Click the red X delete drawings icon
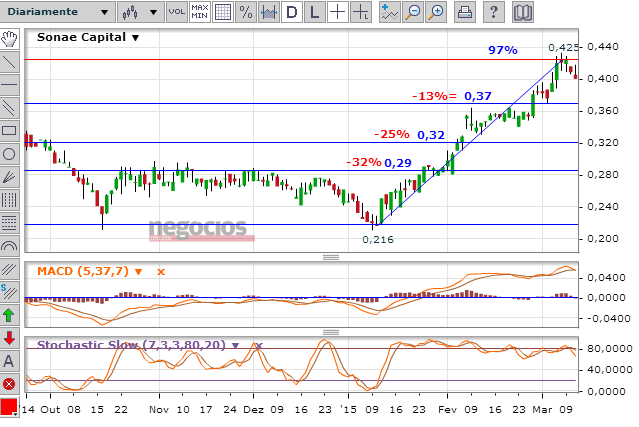 9,384
